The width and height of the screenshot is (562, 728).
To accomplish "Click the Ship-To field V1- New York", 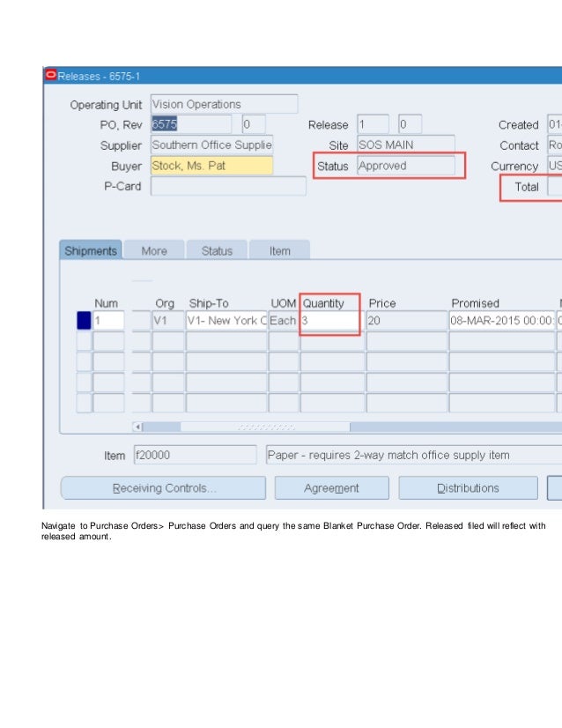I will point(227,320).
